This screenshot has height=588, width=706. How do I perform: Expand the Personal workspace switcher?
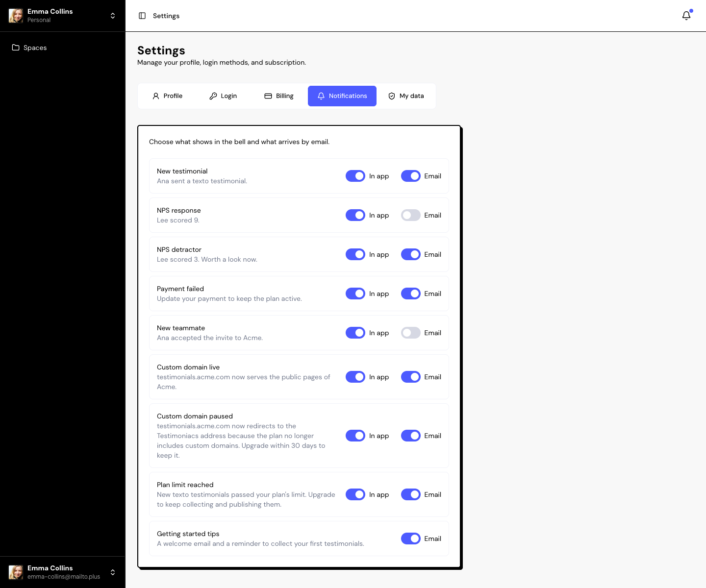click(x=113, y=16)
